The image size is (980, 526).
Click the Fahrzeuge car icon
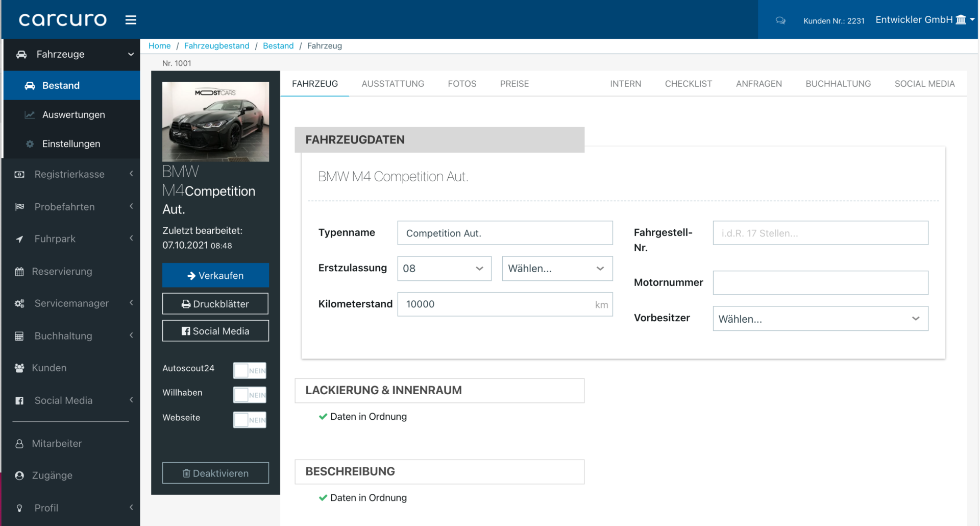(21, 54)
